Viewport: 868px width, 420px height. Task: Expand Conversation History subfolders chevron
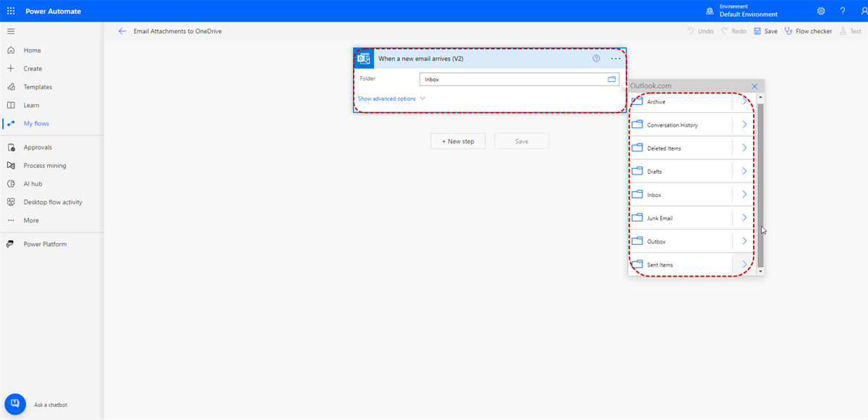(744, 125)
